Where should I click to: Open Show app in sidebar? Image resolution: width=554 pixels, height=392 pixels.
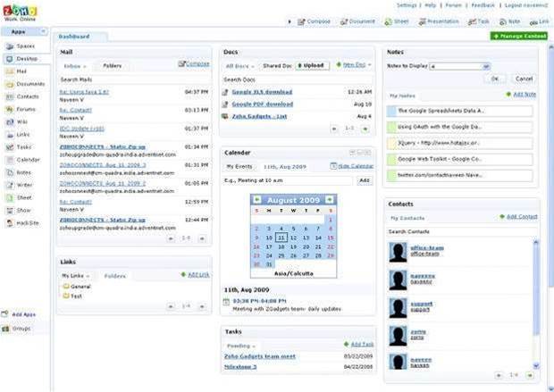coord(19,211)
